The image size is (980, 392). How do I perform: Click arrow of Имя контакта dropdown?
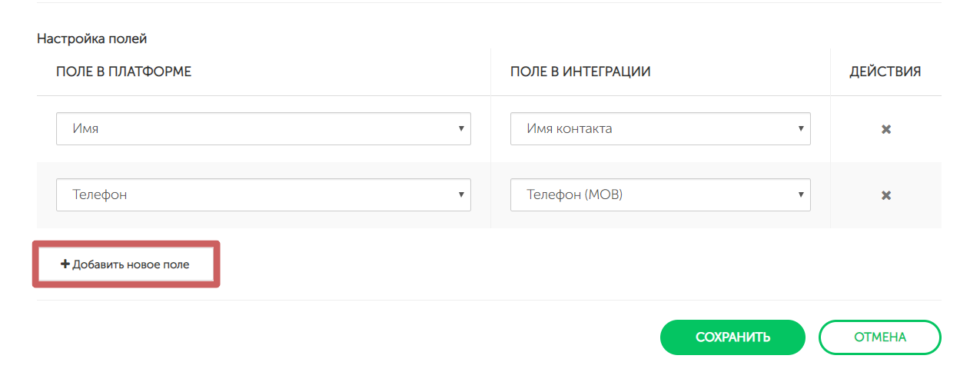pyautogui.click(x=800, y=129)
